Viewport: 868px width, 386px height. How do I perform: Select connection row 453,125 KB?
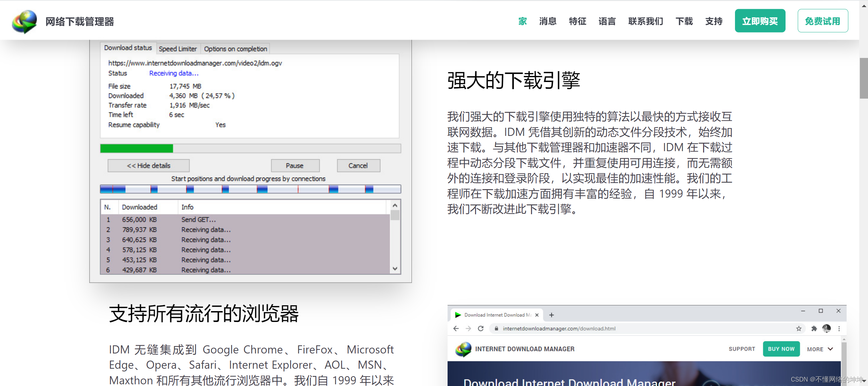pos(245,260)
